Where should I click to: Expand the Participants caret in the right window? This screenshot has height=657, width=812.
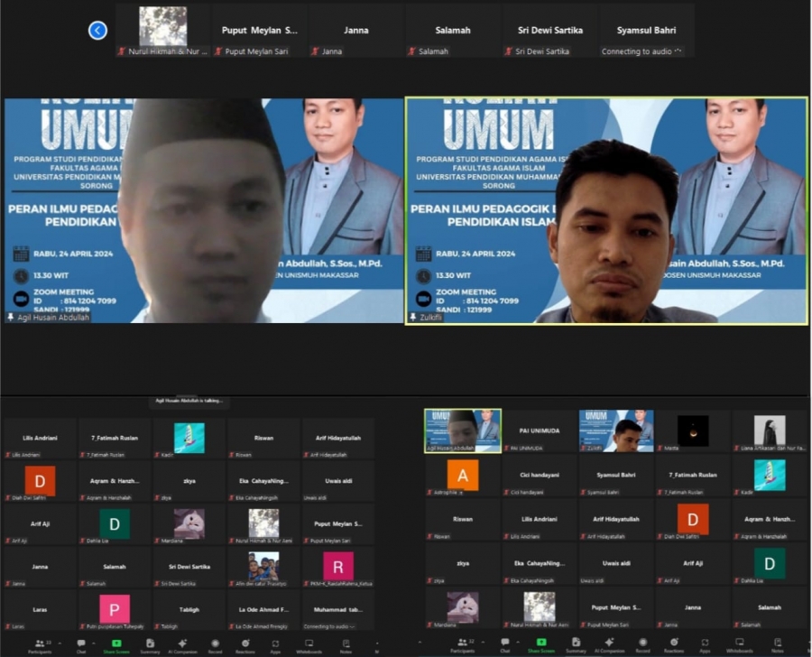click(x=483, y=643)
